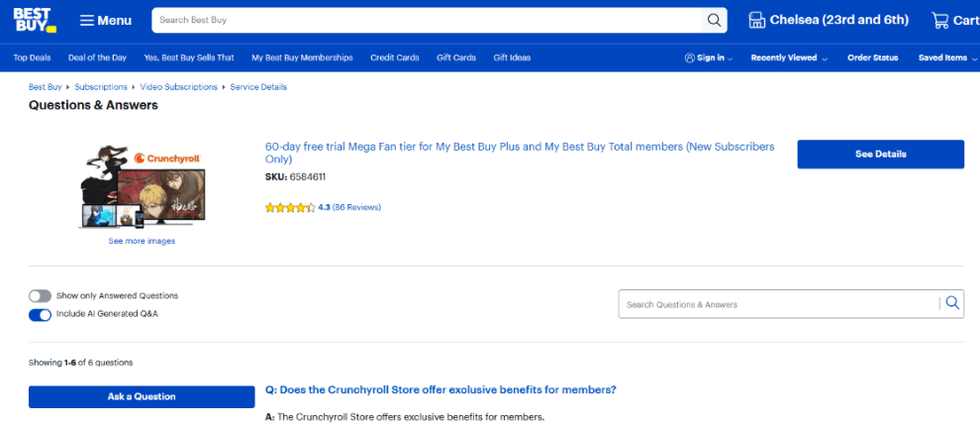Toggle Show only Answered Questions
Image resolution: width=980 pixels, height=429 pixels.
tap(40, 296)
